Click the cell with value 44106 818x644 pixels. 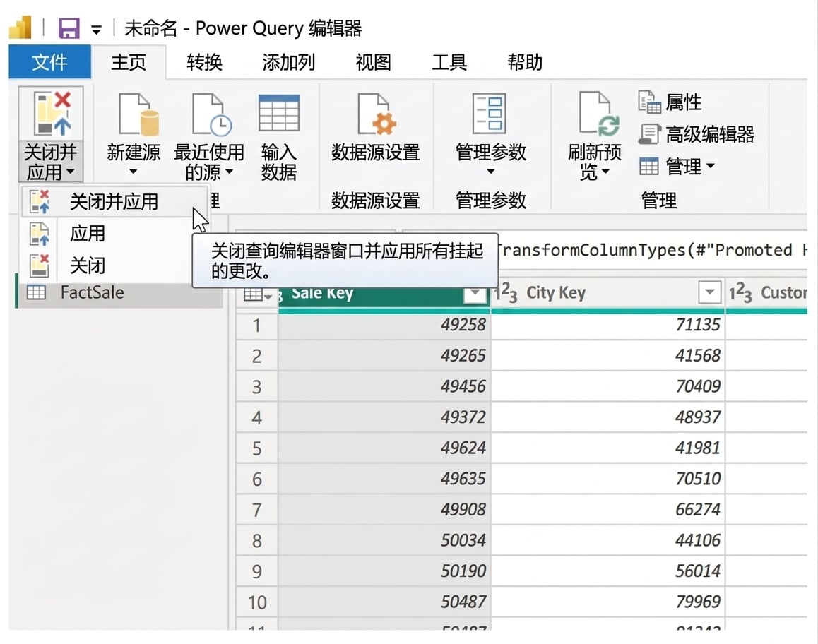pyautogui.click(x=607, y=540)
